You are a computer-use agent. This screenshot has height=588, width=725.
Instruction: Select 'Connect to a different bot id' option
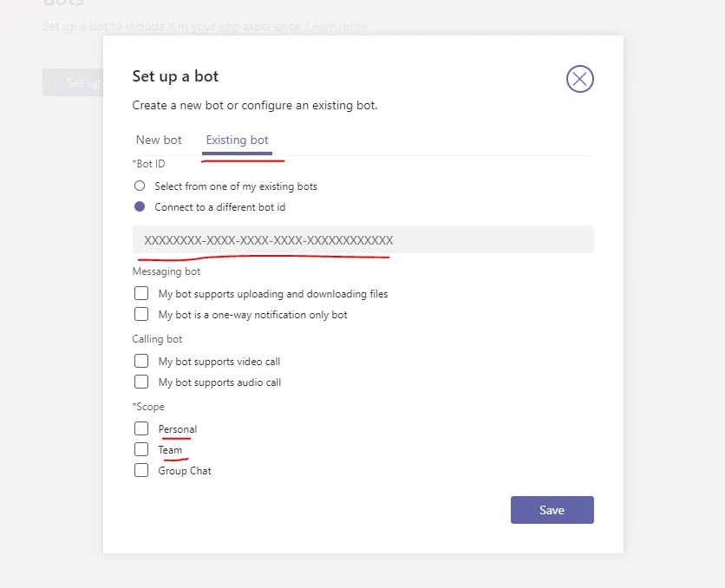pos(140,207)
